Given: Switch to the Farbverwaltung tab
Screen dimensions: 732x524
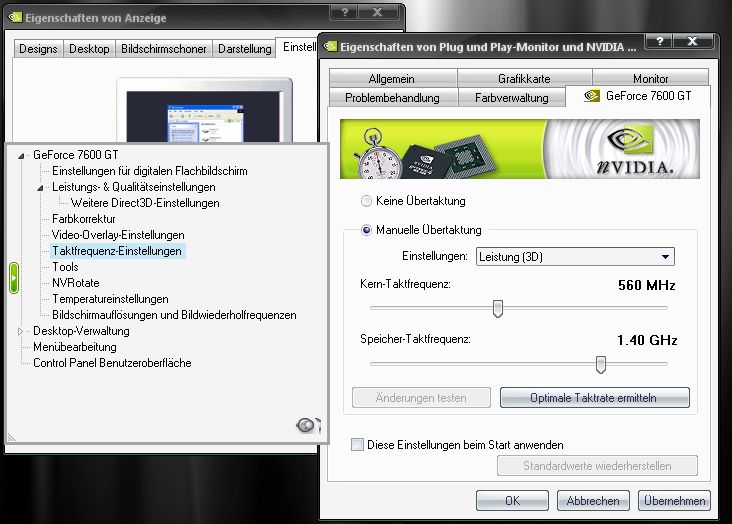Looking at the screenshot, I should click(x=512, y=98).
